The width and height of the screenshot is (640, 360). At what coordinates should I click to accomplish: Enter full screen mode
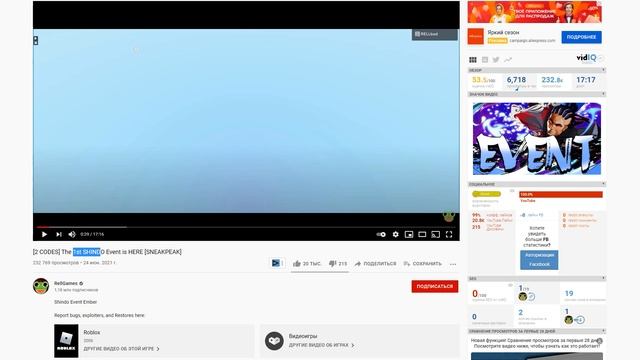coord(449,234)
